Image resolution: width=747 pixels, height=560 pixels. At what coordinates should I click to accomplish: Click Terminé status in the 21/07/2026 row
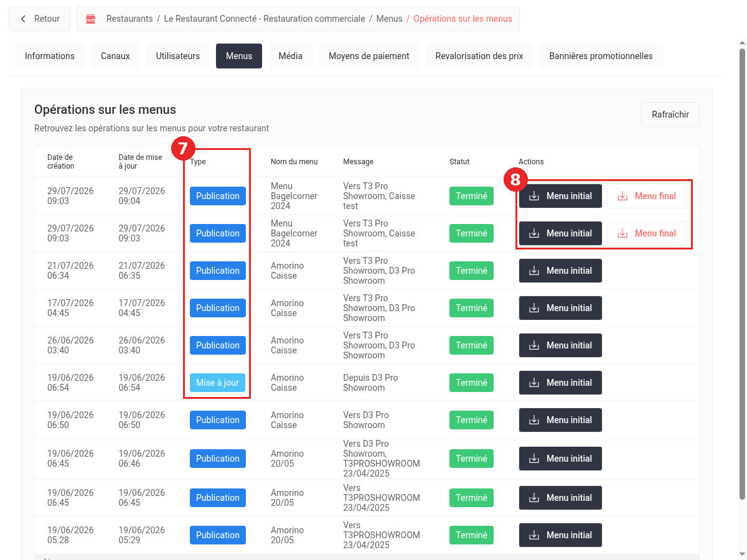[x=471, y=271]
